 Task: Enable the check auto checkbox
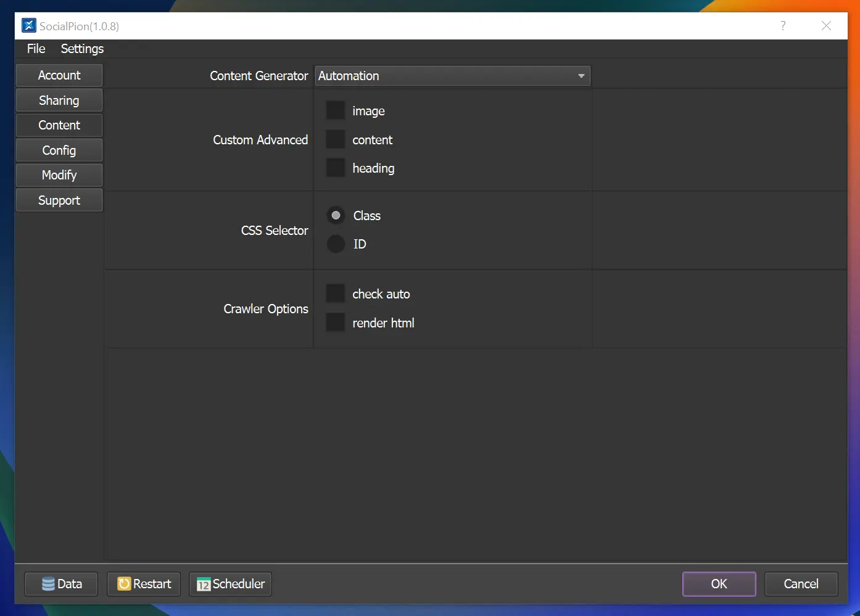point(336,294)
